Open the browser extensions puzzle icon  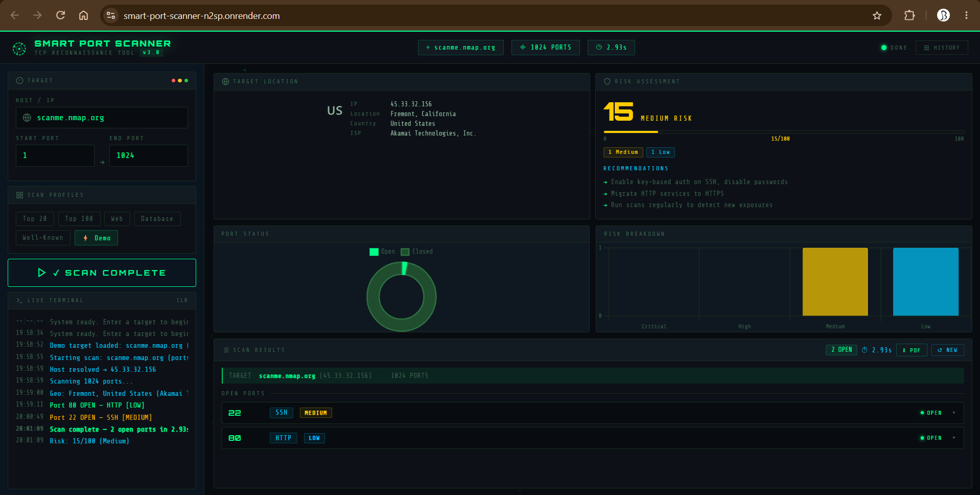point(909,15)
